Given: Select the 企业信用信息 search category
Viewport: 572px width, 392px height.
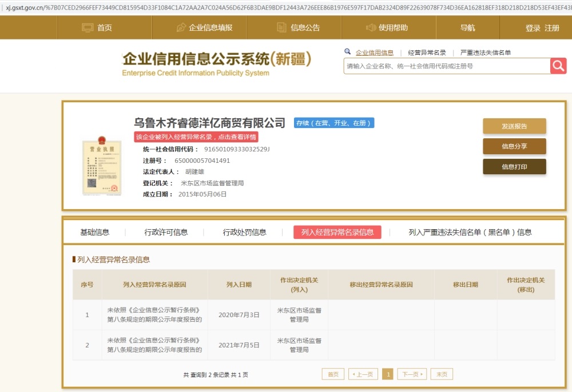Looking at the screenshot, I should click(374, 53).
